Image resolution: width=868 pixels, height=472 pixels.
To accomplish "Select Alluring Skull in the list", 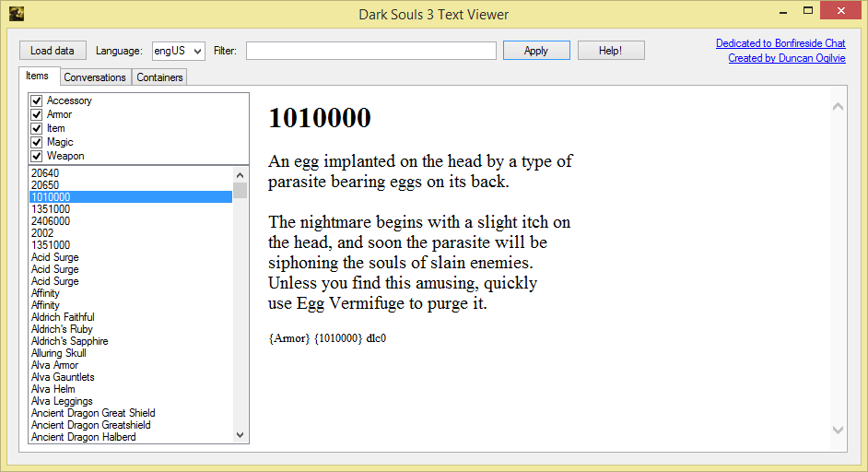I will [131, 353].
